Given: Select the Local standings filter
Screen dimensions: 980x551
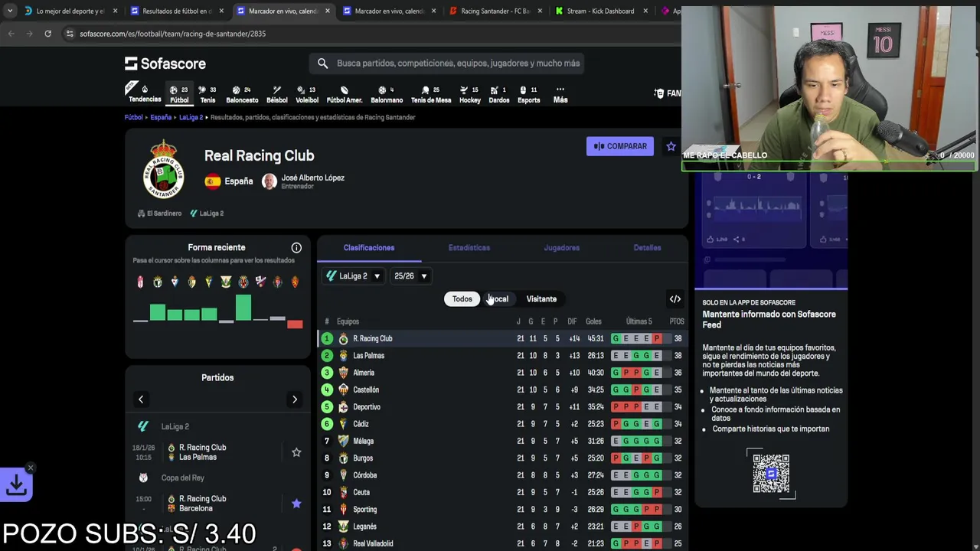Looking at the screenshot, I should tap(498, 299).
